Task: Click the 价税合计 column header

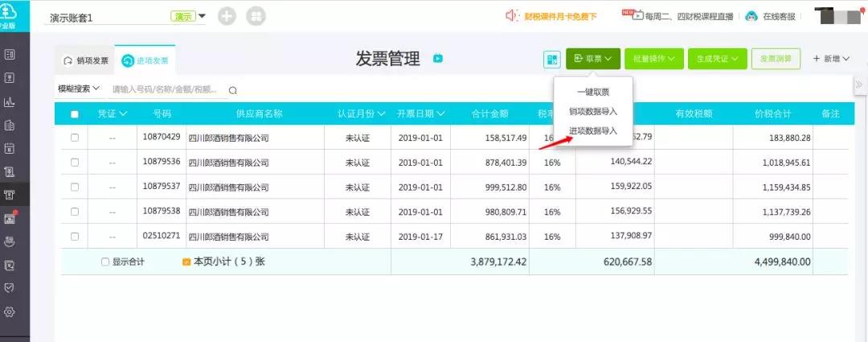Action: (x=773, y=113)
